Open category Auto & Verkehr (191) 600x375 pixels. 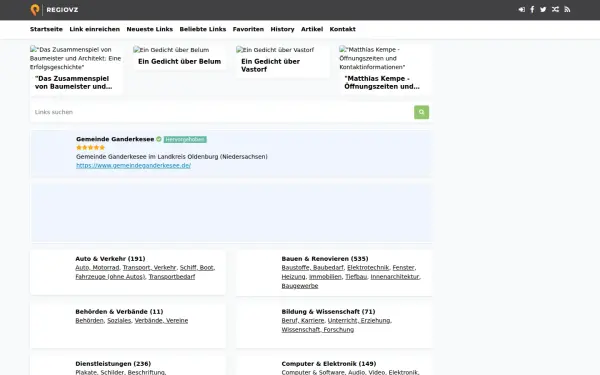click(x=110, y=259)
